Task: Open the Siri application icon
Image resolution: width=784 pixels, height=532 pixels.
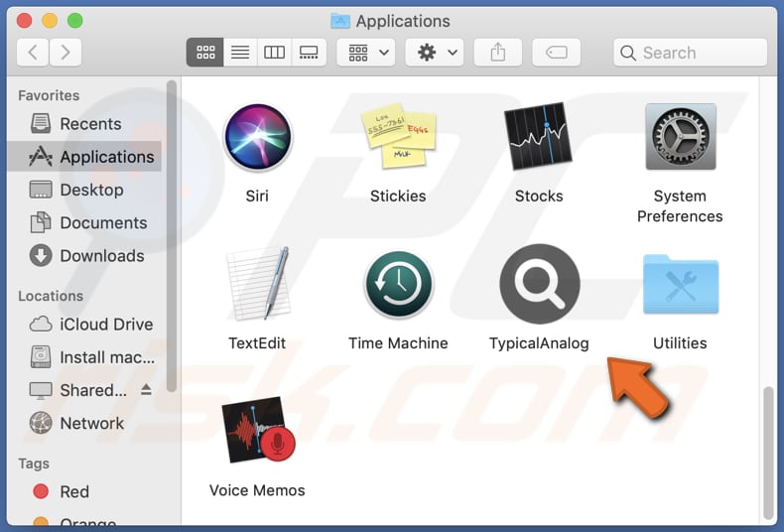Action: coord(257,137)
